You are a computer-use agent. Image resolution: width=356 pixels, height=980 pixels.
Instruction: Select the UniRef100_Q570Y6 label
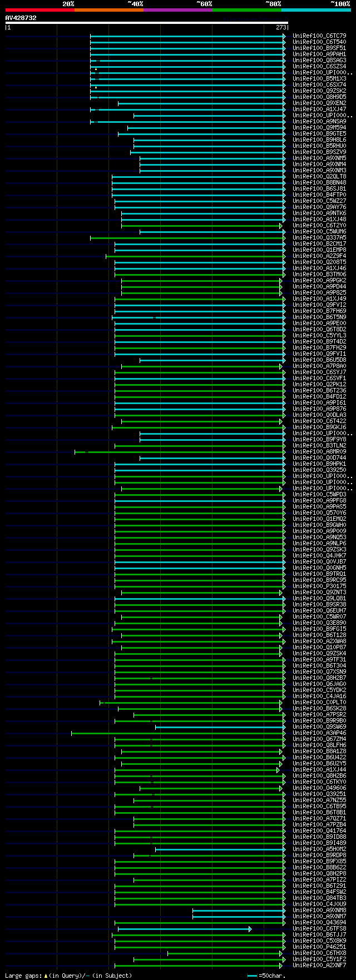319,513
